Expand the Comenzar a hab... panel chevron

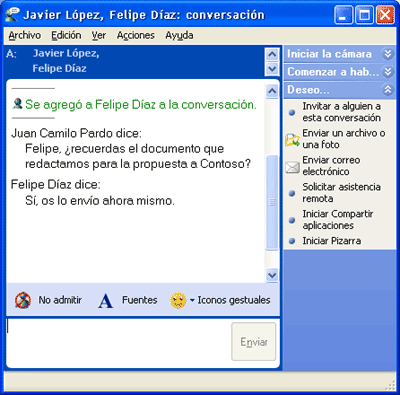tap(388, 71)
